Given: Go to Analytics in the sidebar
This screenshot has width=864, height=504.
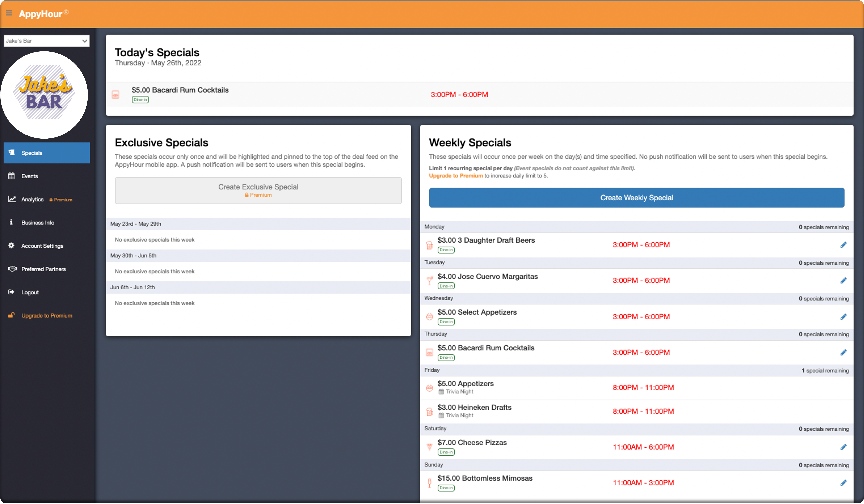Looking at the screenshot, I should 32,199.
